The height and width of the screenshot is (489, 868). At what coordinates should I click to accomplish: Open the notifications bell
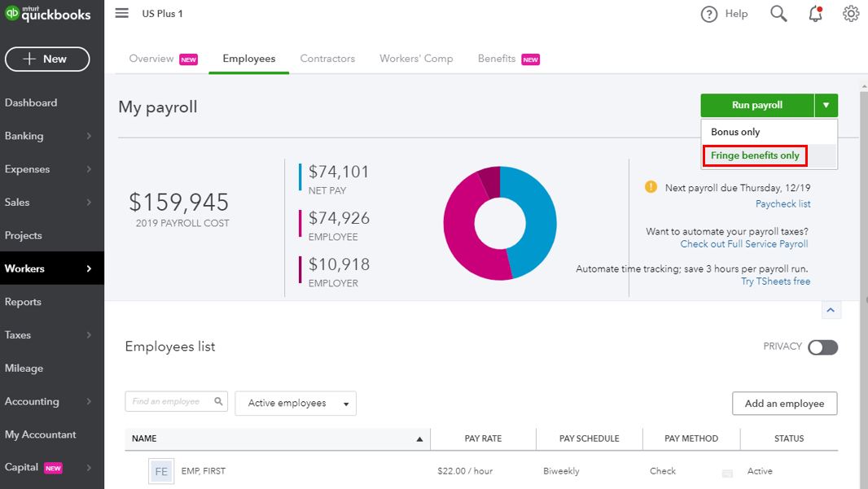pyautogui.click(x=815, y=14)
